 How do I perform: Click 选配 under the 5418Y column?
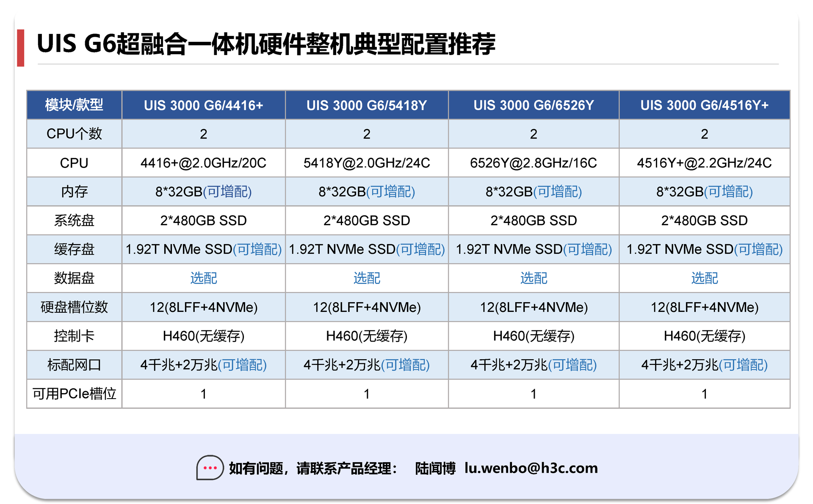point(367,278)
